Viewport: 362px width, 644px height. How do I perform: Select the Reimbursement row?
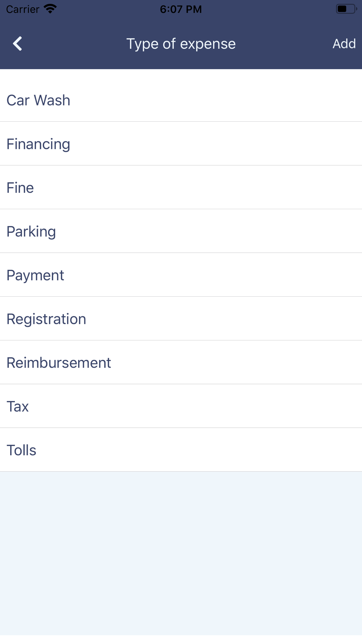(181, 363)
